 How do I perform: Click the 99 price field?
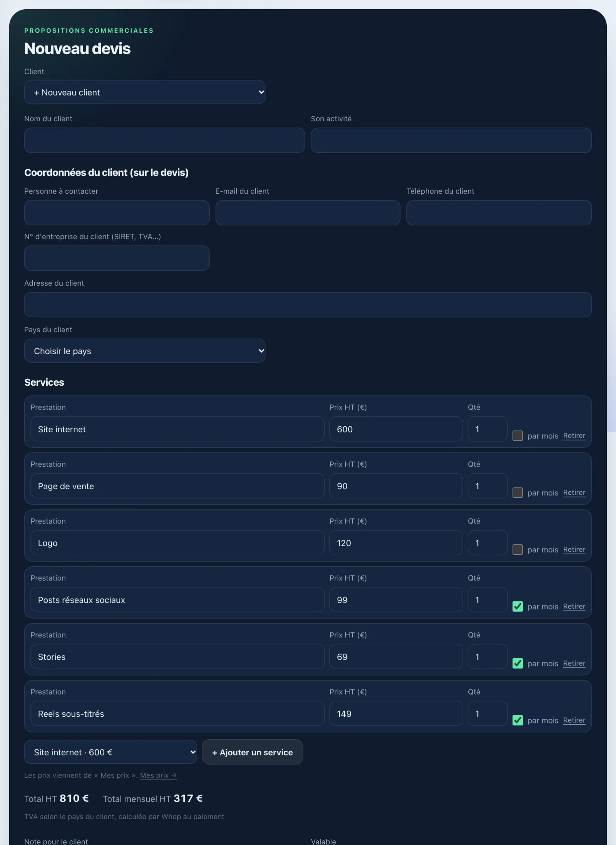396,600
